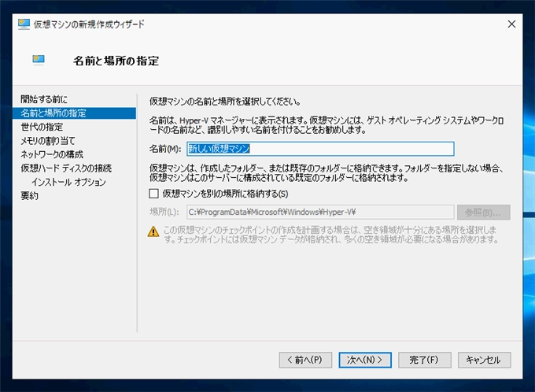Click the checkpoint warning message text

[331, 235]
